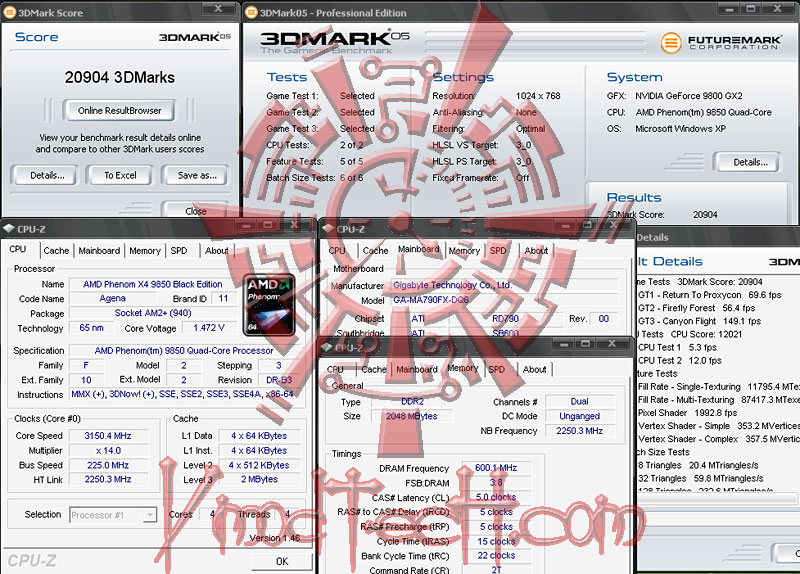This screenshot has width=800, height=574.
Task: Click the Specification AMD Phenom 9850 Quad-Core field
Action: [x=184, y=351]
